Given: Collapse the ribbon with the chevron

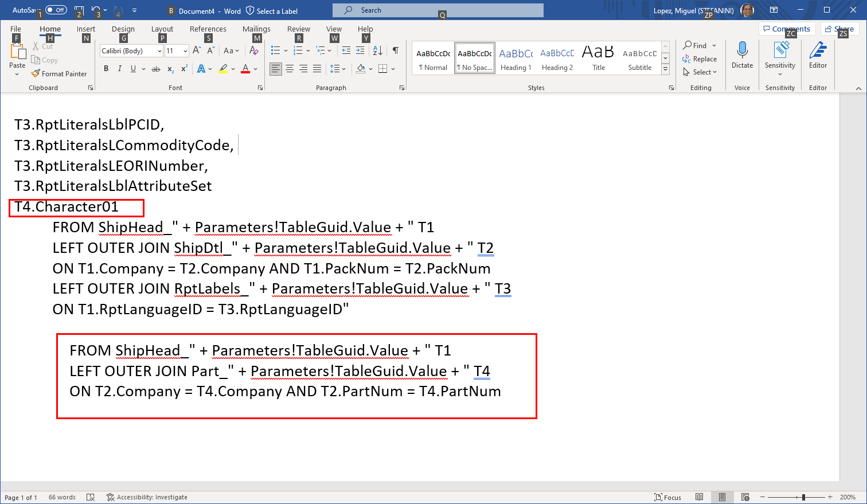Looking at the screenshot, I should click(858, 88).
